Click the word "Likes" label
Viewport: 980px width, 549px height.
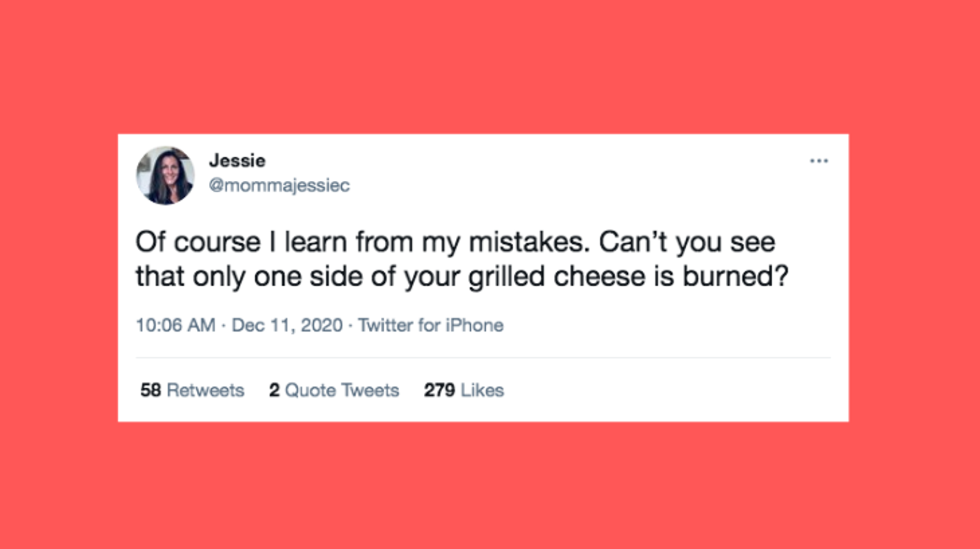(482, 390)
